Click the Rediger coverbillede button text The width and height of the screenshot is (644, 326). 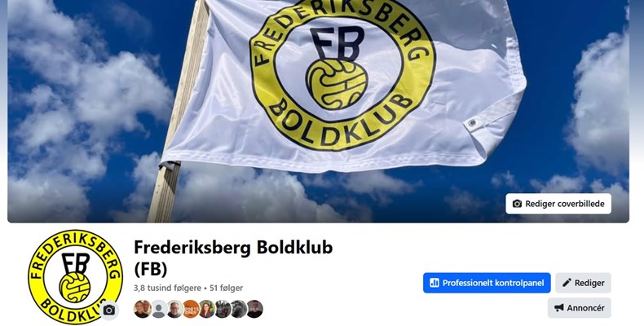[565, 204]
